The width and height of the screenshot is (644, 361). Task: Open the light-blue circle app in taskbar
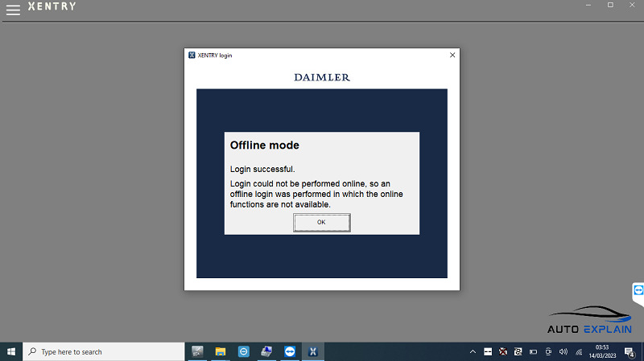(x=244, y=351)
